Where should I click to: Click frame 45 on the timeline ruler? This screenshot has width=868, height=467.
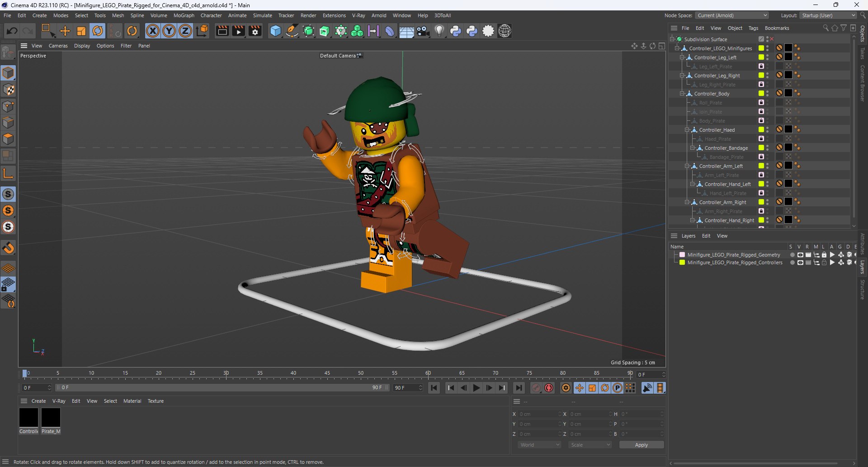click(x=327, y=373)
